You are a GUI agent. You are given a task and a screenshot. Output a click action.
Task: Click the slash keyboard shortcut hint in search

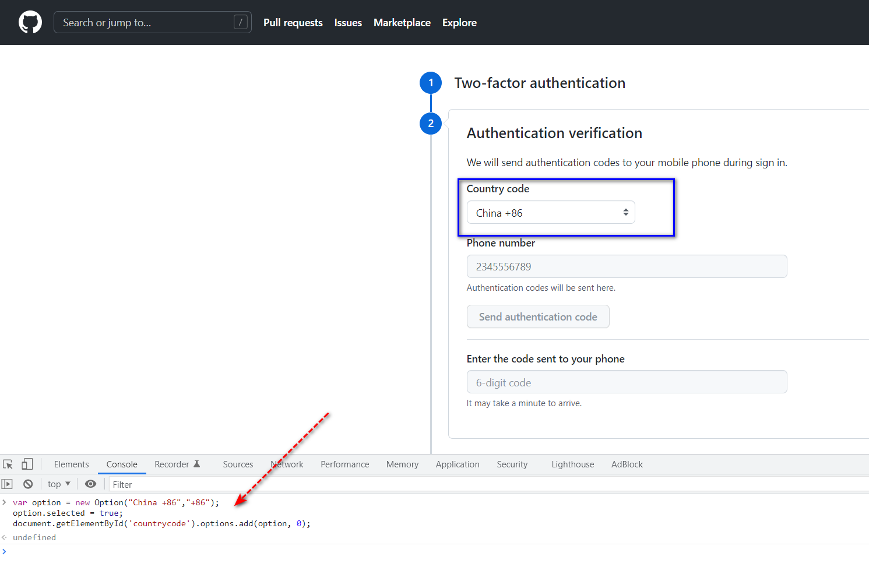(241, 22)
